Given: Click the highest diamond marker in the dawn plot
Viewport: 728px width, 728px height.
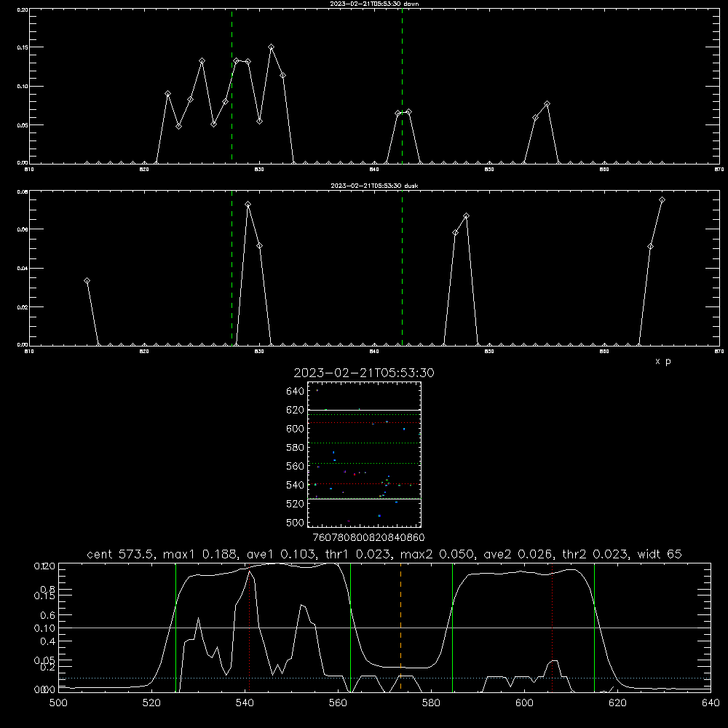Looking at the screenshot, I should [271, 47].
